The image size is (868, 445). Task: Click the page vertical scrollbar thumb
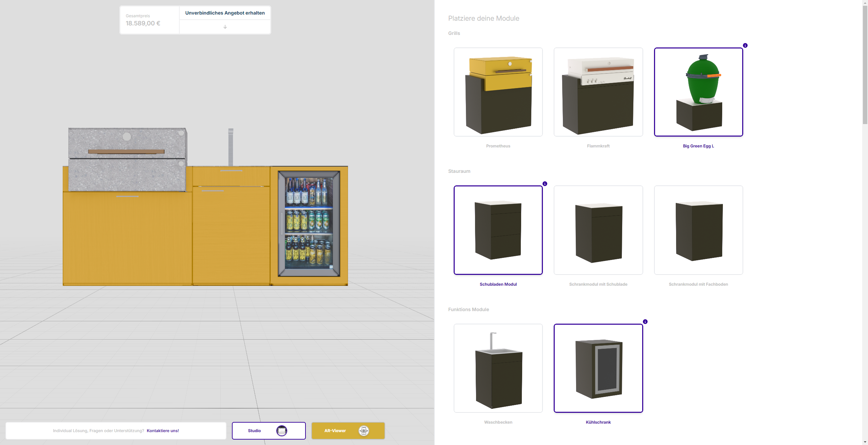[865, 64]
